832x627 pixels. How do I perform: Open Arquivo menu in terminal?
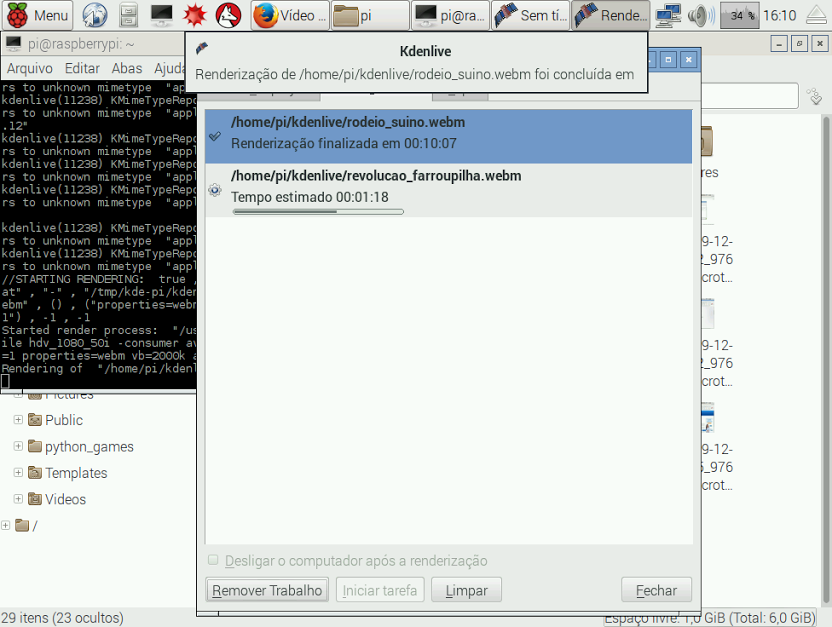pyautogui.click(x=30, y=68)
